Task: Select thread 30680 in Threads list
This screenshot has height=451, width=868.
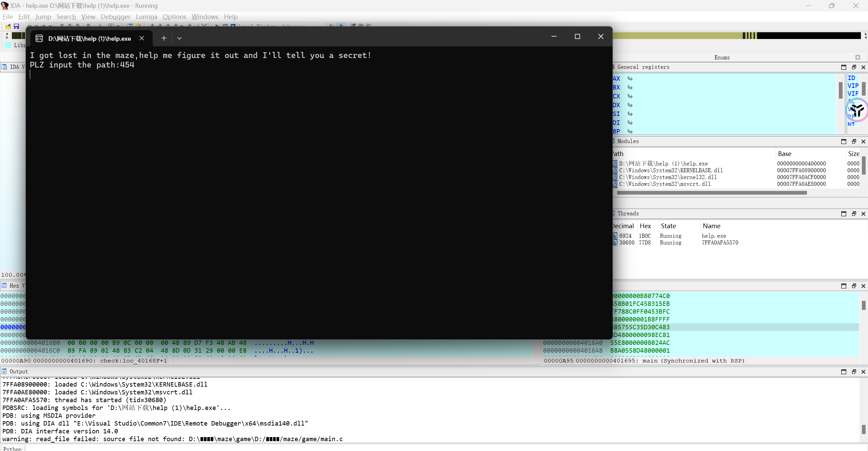Action: click(626, 243)
